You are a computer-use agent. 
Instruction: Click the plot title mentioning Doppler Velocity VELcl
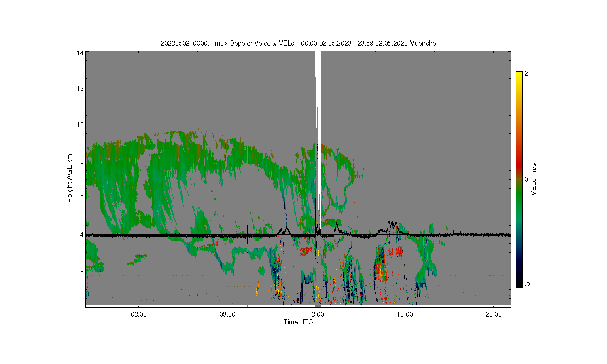coord(300,43)
